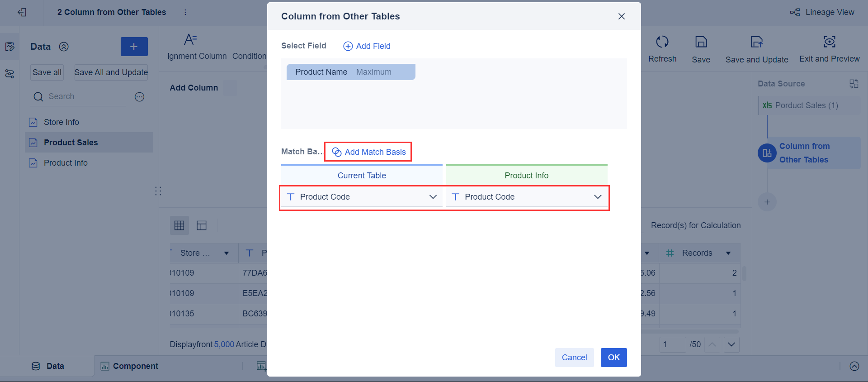Click the Add Field link
The height and width of the screenshot is (382, 868).
coord(367,46)
